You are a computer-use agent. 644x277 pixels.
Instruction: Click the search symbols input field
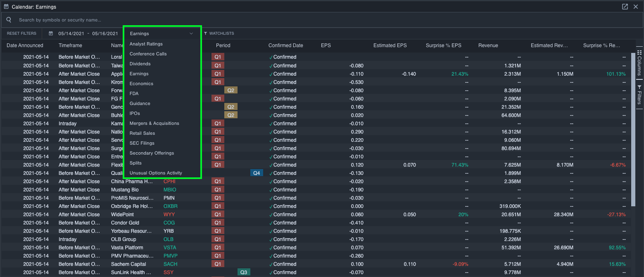point(83,19)
